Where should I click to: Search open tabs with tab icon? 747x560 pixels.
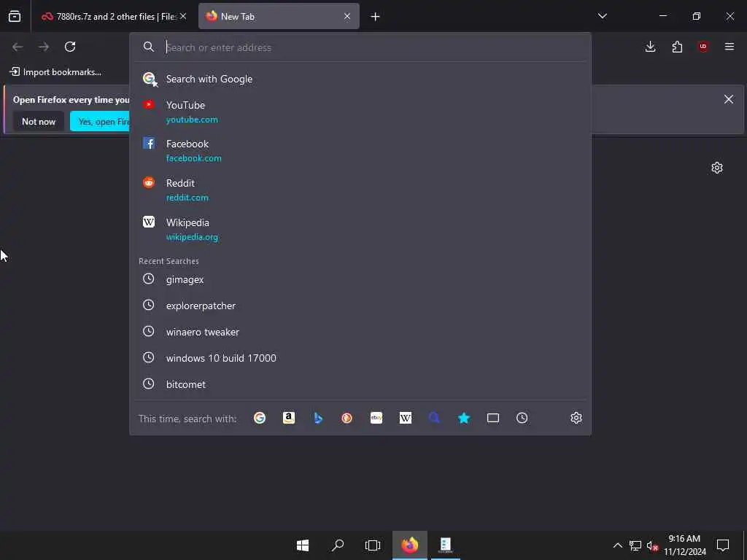tap(493, 418)
